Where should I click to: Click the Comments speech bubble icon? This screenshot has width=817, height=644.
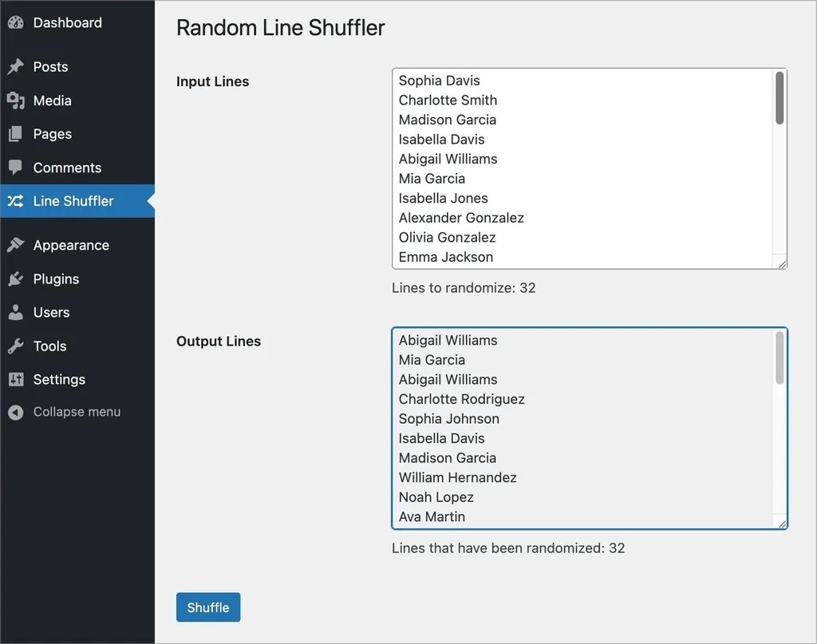pyautogui.click(x=15, y=168)
